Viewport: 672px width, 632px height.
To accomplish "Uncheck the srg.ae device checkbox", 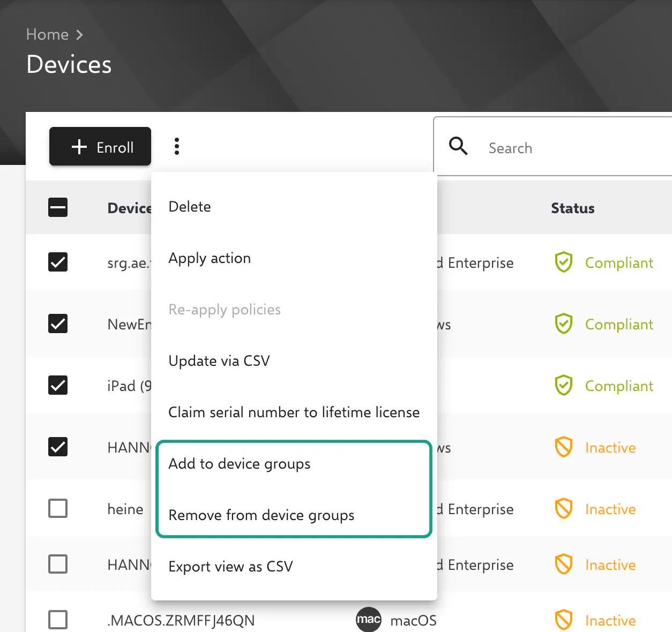I will coord(58,262).
